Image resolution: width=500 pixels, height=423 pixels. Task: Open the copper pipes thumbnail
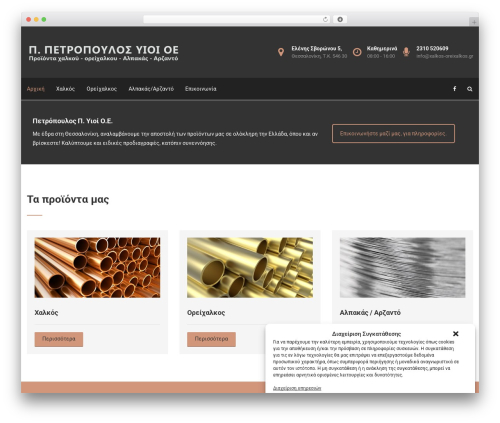point(97,267)
